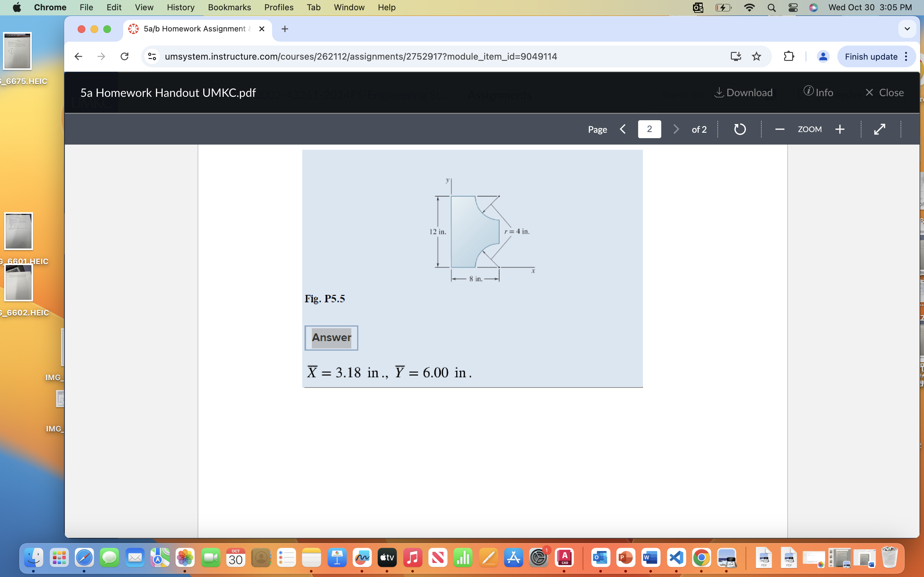Open the Bookmarks menu

coord(229,7)
